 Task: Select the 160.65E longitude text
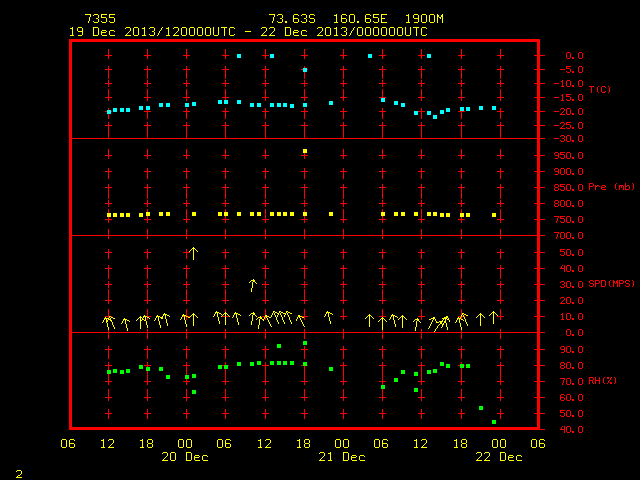click(360, 19)
